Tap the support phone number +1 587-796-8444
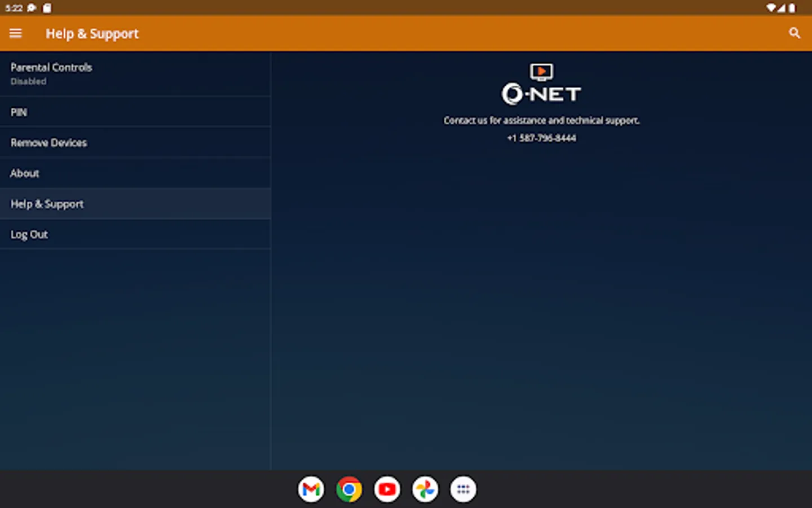The width and height of the screenshot is (812, 508). point(541,138)
